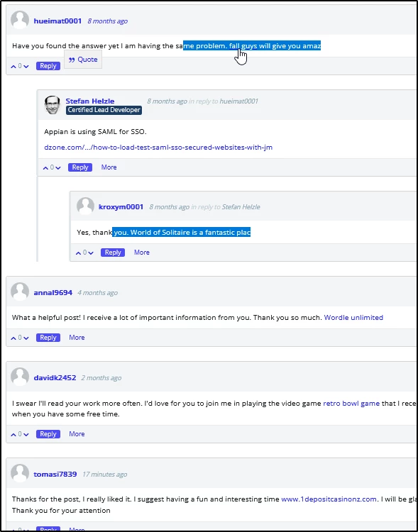Open kroxym0001 username link
This screenshot has width=418, height=532.
click(x=121, y=207)
